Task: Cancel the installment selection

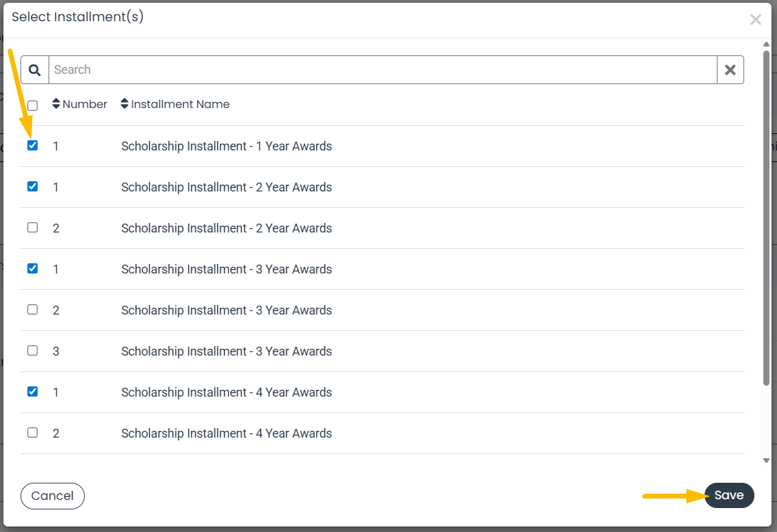Action: 53,496
